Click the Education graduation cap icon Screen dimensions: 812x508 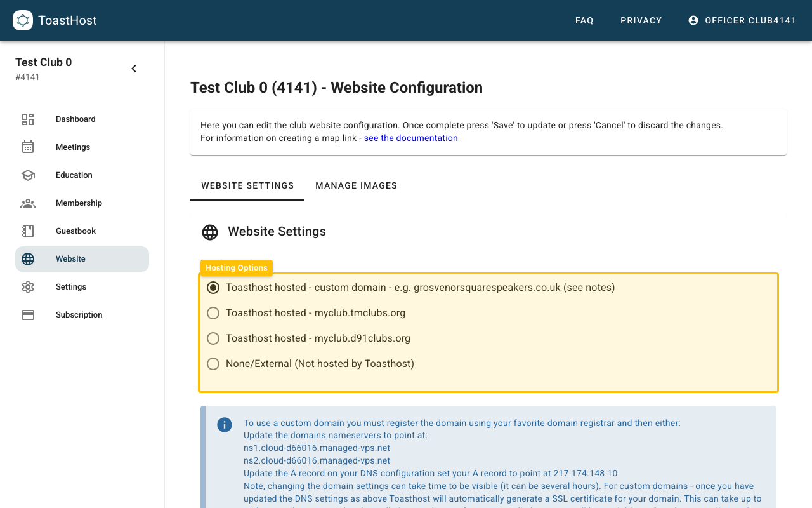tap(28, 175)
